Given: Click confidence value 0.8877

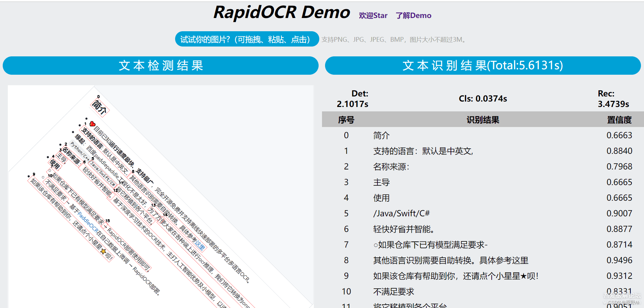Looking at the screenshot, I should (620, 229).
